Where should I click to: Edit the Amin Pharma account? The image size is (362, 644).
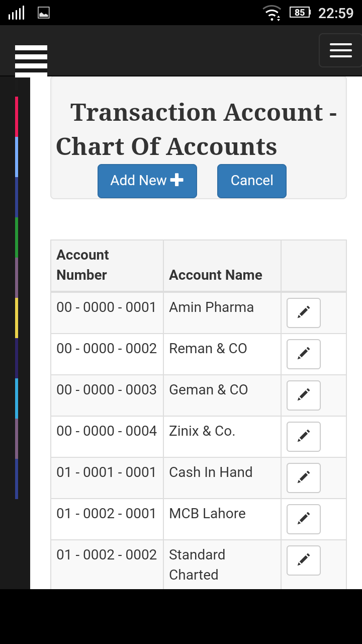coord(304,313)
